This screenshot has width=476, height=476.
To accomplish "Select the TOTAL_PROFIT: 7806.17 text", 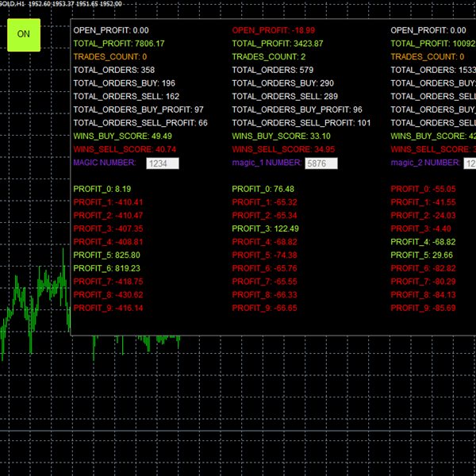I will (119, 44).
